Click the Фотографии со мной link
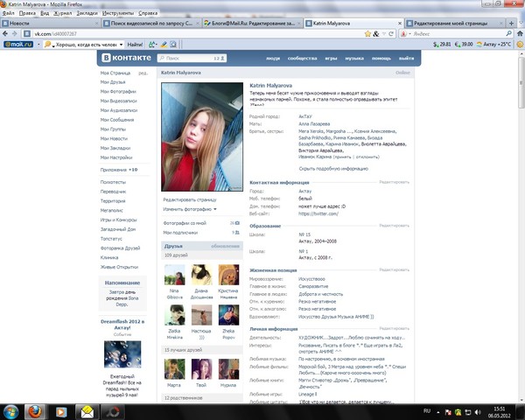The width and height of the screenshot is (525, 420). 185,223
